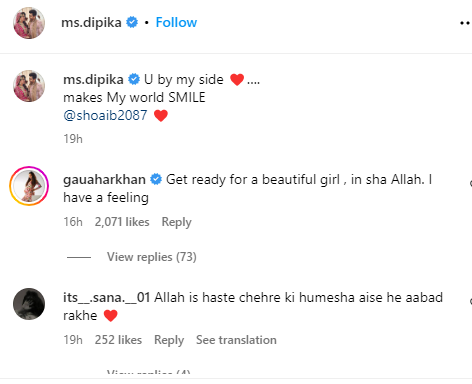Open ms.dipika avatar beside the caption
This screenshot has height=384, width=472.
point(29,86)
